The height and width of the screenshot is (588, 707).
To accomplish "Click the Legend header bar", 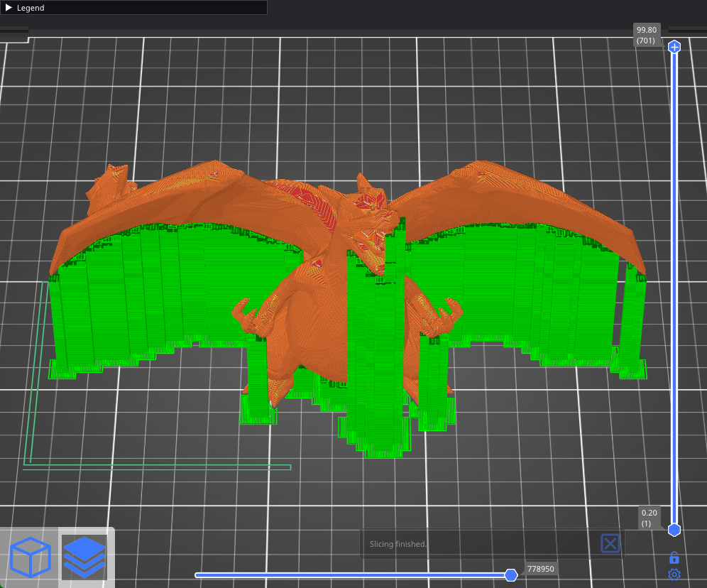I will 135,8.
